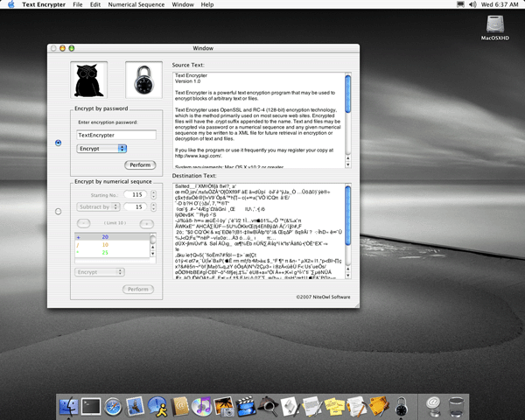The width and height of the screenshot is (525, 420).
Task: Open the Help menu
Action: click(207, 4)
